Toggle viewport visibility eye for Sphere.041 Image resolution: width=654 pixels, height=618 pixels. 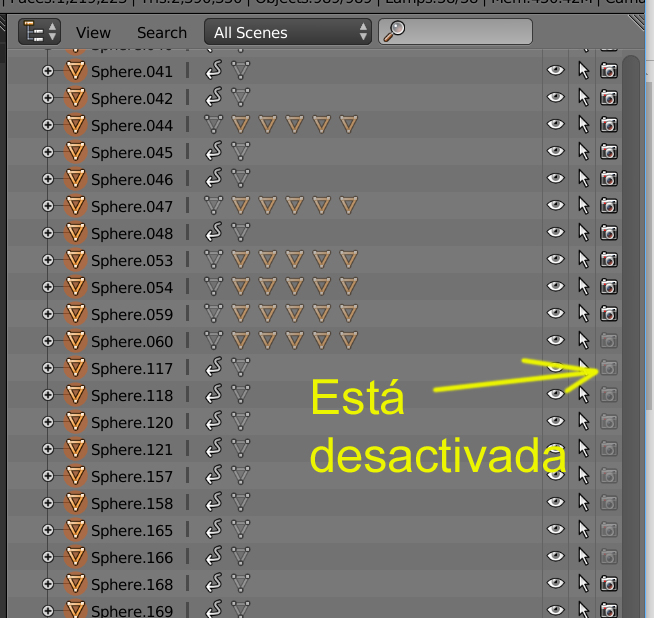point(556,70)
